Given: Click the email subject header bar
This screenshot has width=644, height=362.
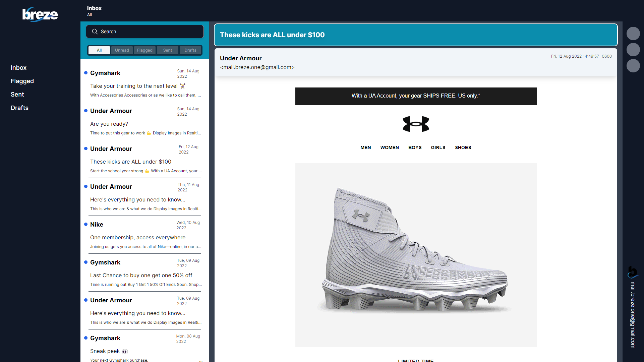Looking at the screenshot, I should [x=416, y=35].
